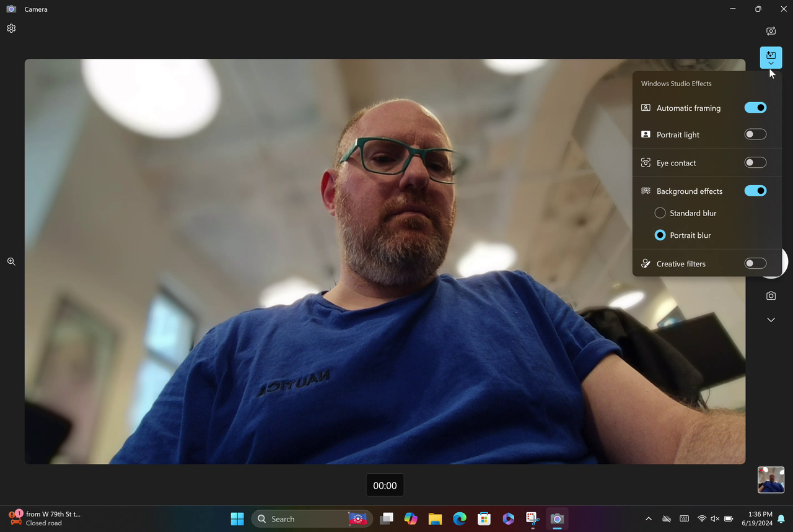Turn on Eye contact toggle
Image resolution: width=793 pixels, height=532 pixels.
tap(755, 163)
